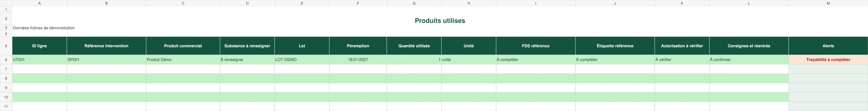Select row 8 header
The width and height of the screenshot is (868, 111).
pos(6,78)
